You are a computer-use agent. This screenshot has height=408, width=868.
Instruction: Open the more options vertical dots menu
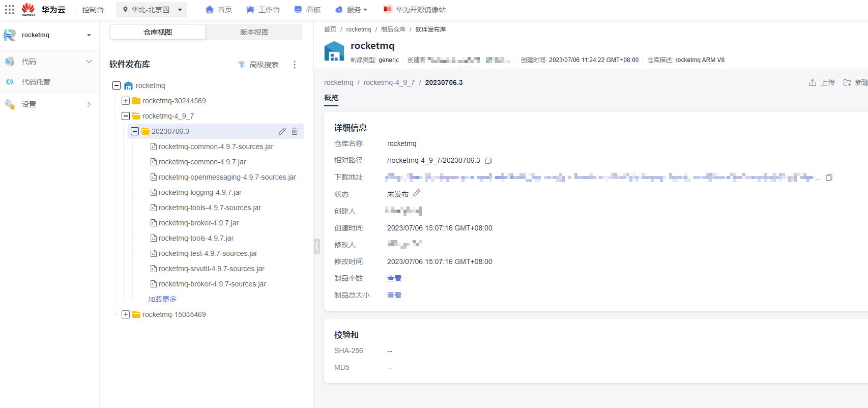(295, 65)
